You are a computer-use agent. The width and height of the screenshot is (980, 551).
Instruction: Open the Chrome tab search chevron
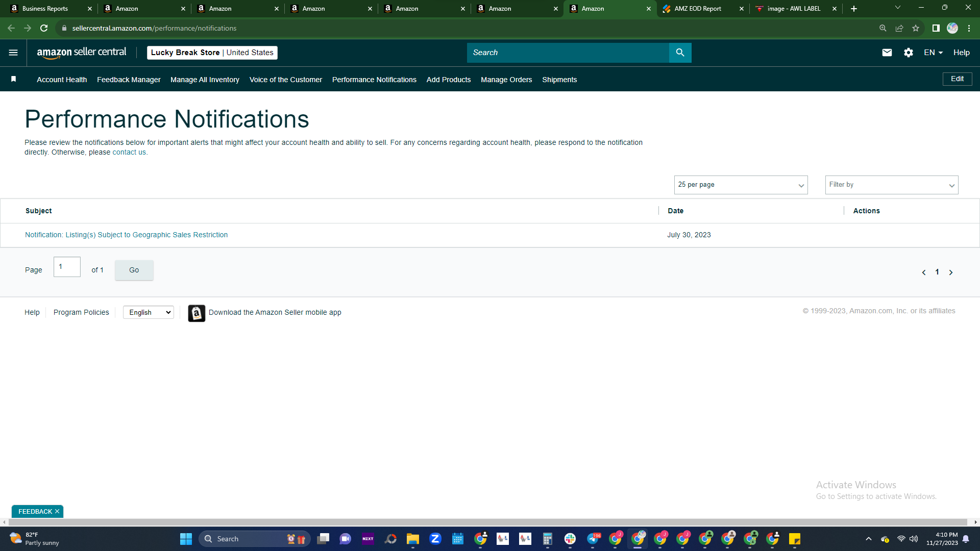click(898, 8)
